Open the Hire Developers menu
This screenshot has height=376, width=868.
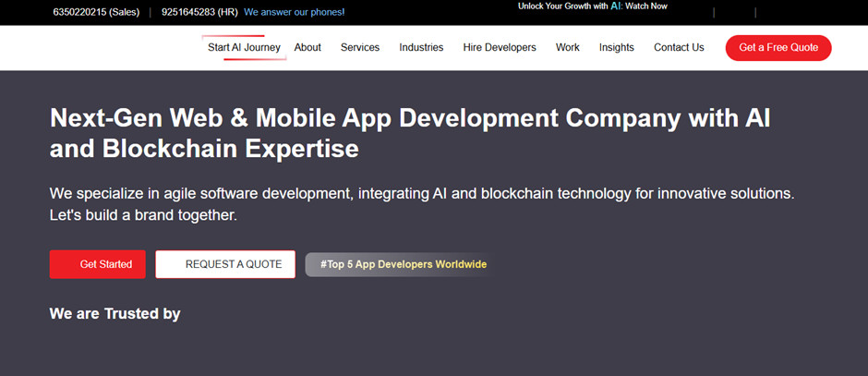pos(500,47)
